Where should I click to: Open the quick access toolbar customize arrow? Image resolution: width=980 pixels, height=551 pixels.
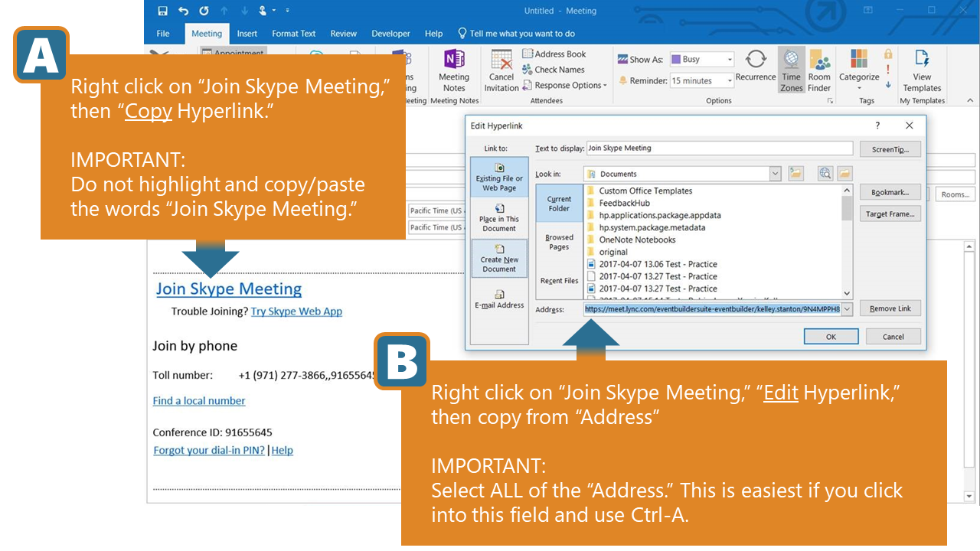(x=287, y=11)
